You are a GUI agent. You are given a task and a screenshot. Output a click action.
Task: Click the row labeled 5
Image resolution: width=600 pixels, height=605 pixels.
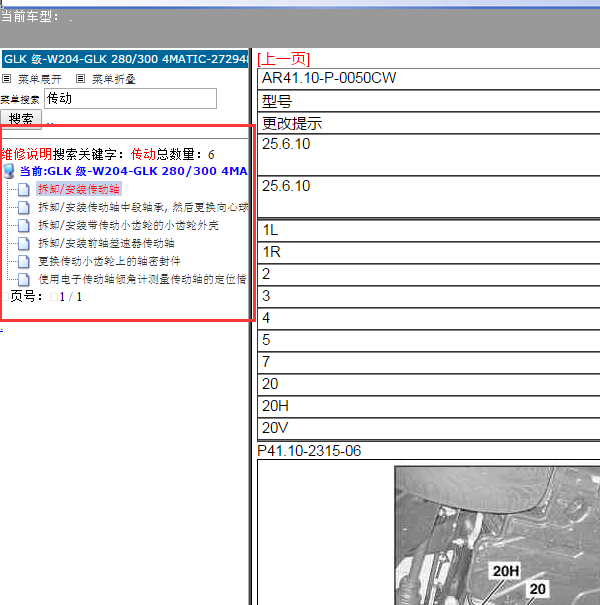pos(429,340)
